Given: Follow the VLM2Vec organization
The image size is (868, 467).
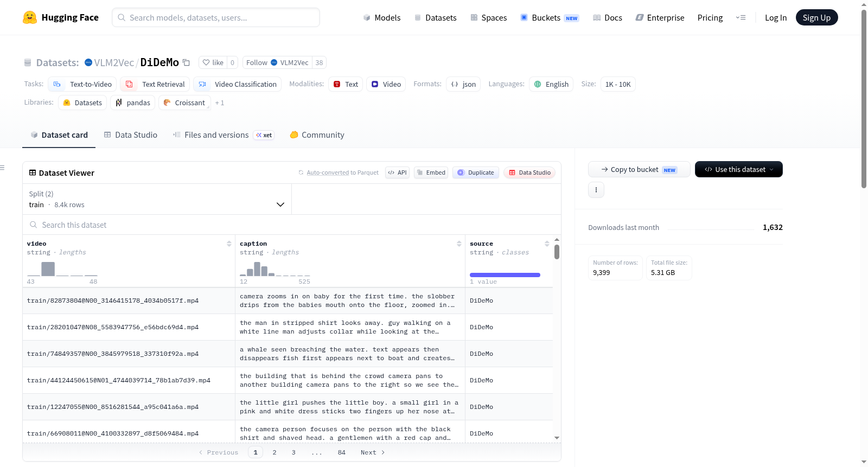Looking at the screenshot, I should click(x=277, y=62).
